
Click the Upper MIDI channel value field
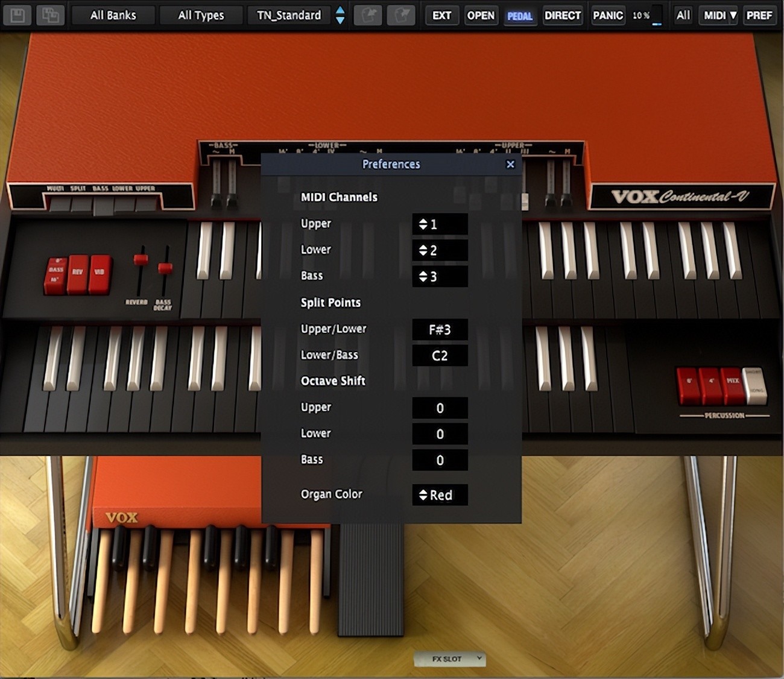(439, 224)
